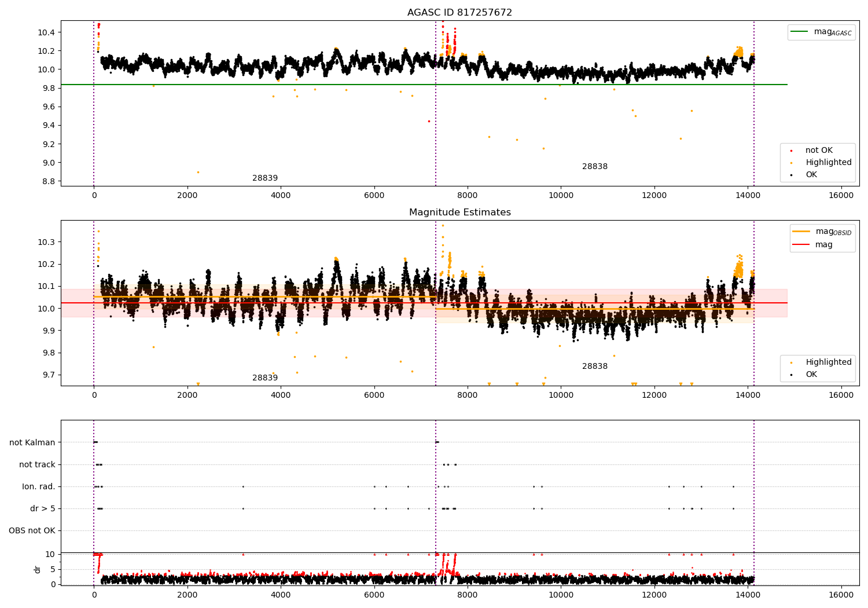Screen dimensions: 868x608
Task: Click 'Highlighted' in the top plot legend
Action: pyautogui.click(x=828, y=163)
